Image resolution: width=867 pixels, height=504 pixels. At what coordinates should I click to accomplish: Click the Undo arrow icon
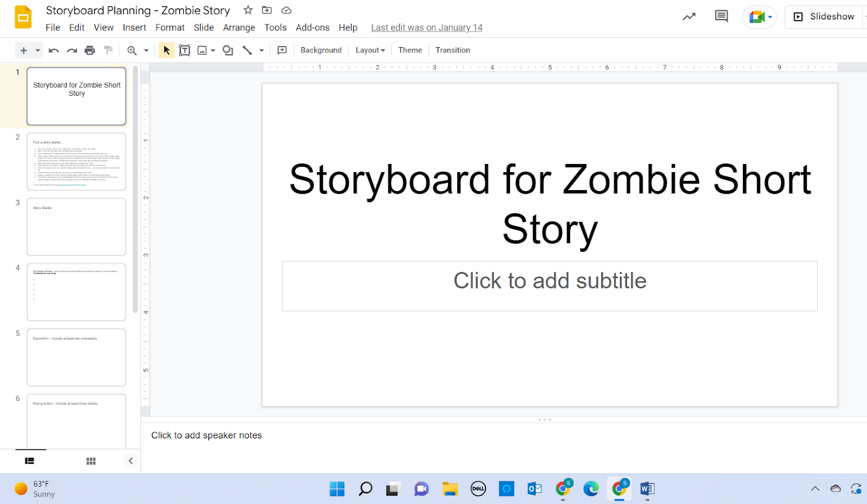[54, 50]
